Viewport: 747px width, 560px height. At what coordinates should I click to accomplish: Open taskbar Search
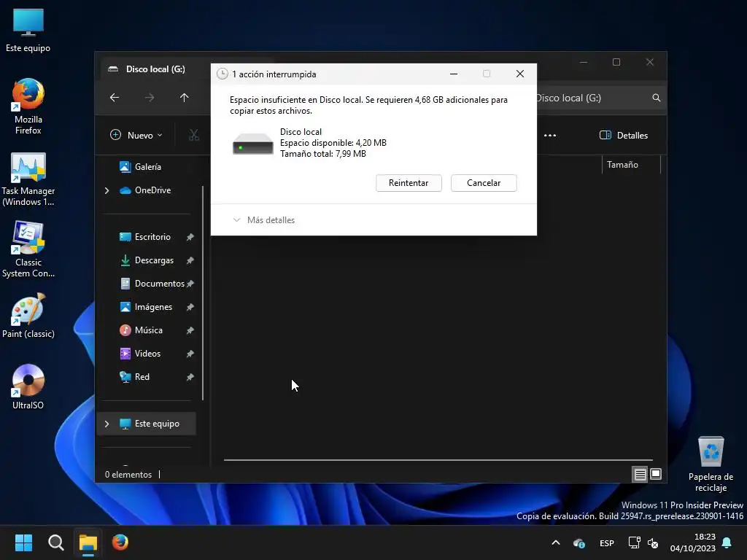pos(55,542)
